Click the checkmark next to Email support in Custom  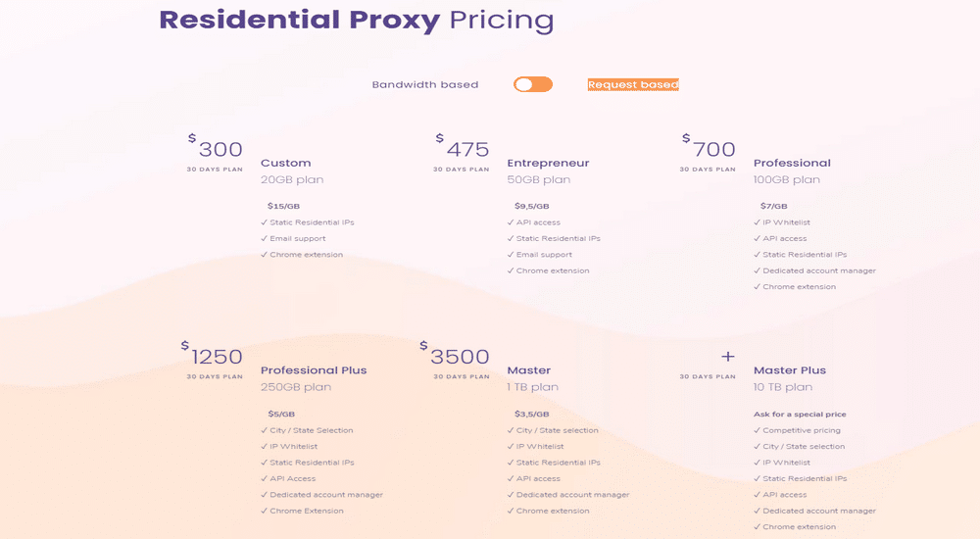point(264,238)
